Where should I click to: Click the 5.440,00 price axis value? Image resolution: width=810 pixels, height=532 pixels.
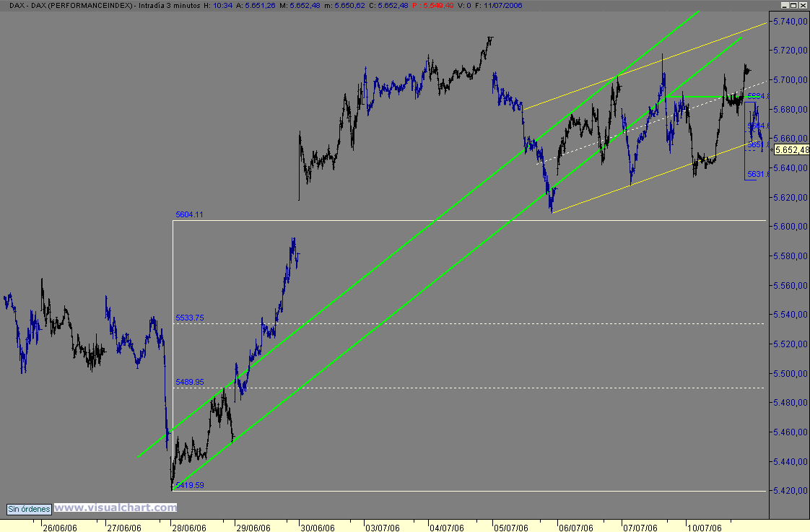pyautogui.click(x=790, y=461)
